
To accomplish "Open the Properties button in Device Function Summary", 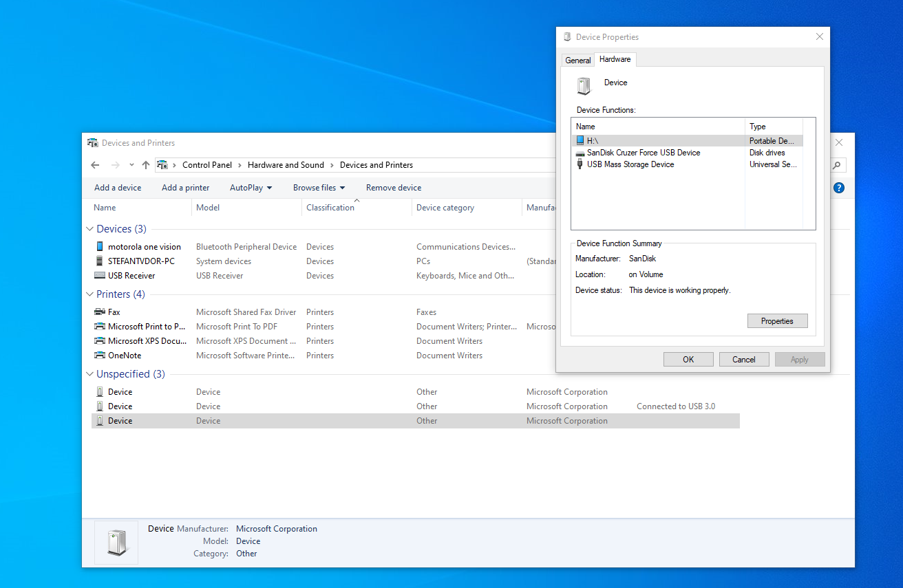I will [x=778, y=321].
